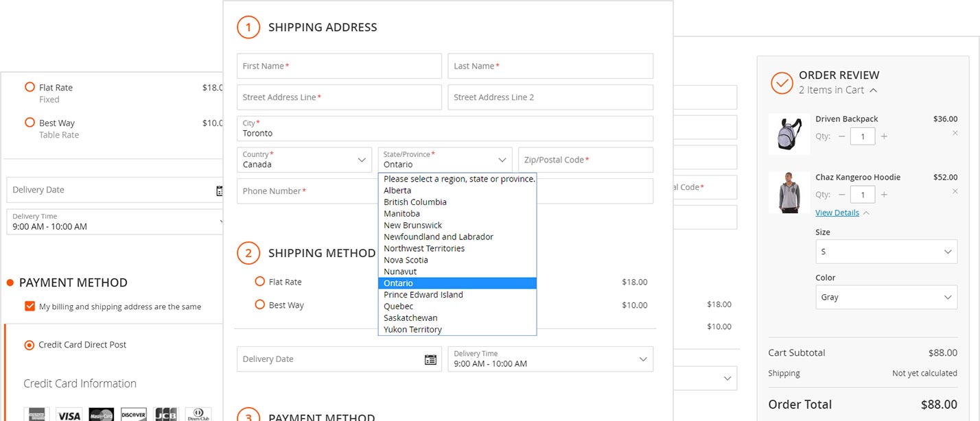The height and width of the screenshot is (421, 980).
Task: Collapse the 2 Items in Cart list
Action: (873, 91)
